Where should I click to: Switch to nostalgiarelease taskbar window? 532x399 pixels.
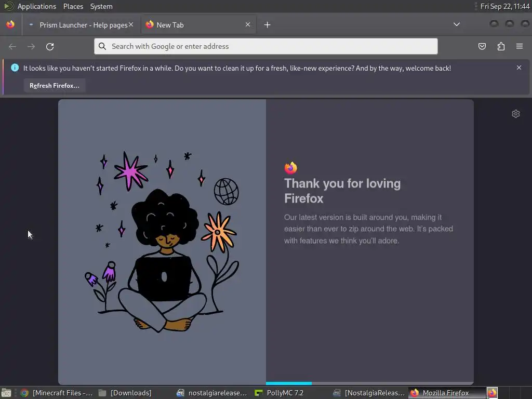pyautogui.click(x=212, y=393)
